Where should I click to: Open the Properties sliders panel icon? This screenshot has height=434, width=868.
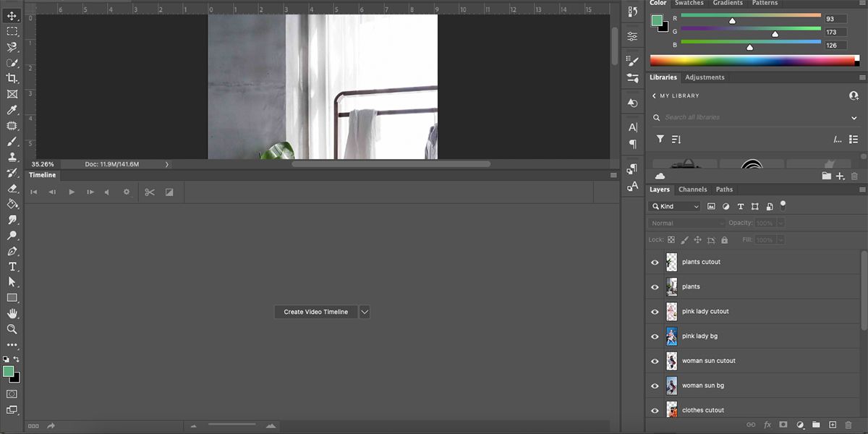pyautogui.click(x=633, y=36)
